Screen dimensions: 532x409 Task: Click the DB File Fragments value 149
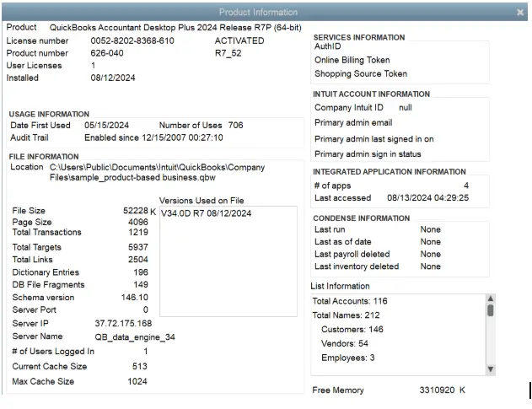tap(141, 284)
